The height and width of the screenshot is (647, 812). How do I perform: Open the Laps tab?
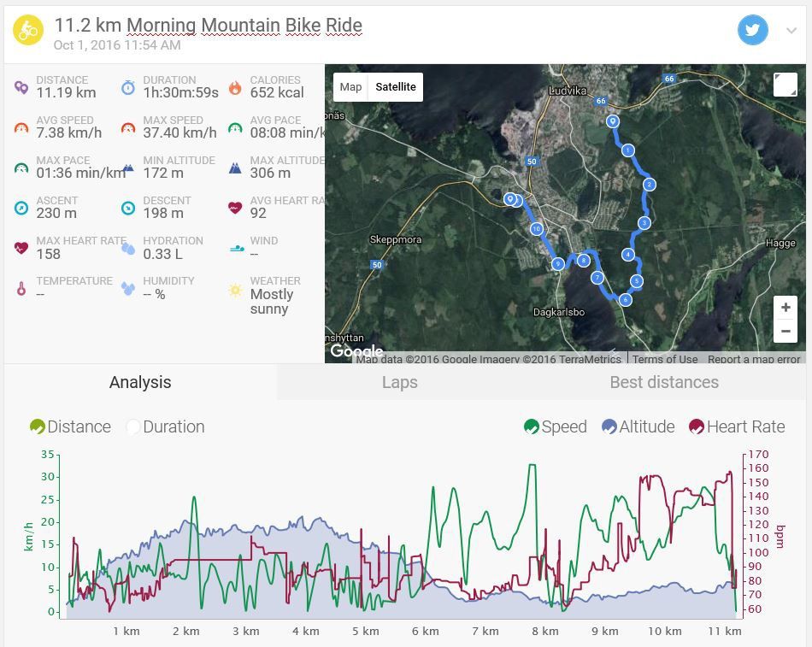tap(399, 382)
